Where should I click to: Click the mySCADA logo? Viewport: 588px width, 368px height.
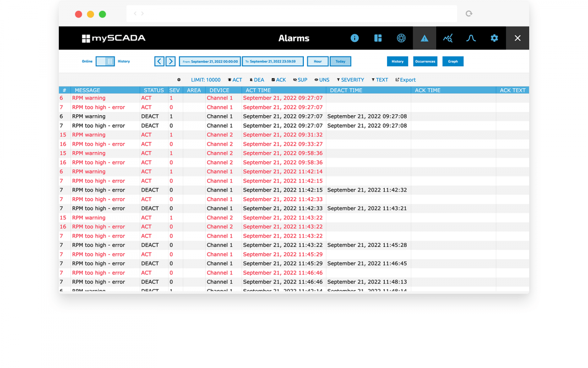tap(113, 38)
